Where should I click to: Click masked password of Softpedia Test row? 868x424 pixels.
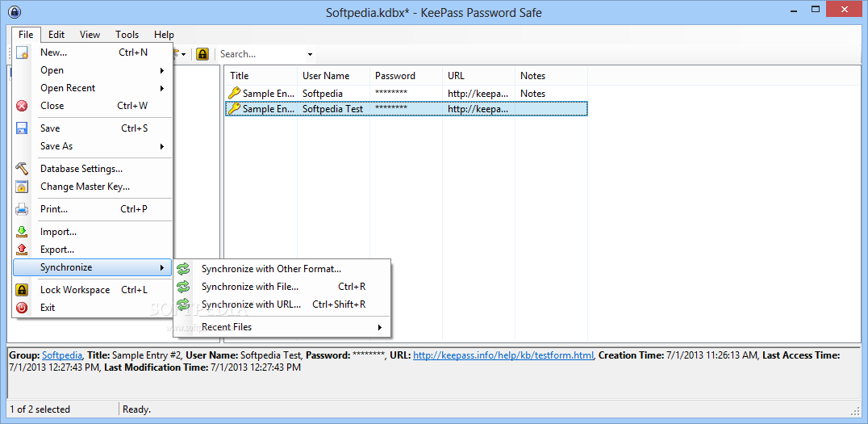tap(391, 108)
